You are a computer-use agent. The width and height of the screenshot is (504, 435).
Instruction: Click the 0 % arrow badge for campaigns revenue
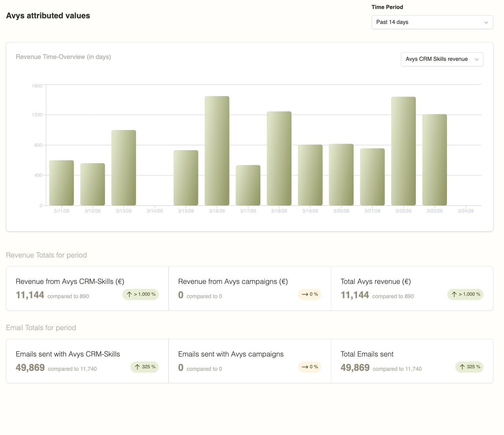pos(309,294)
